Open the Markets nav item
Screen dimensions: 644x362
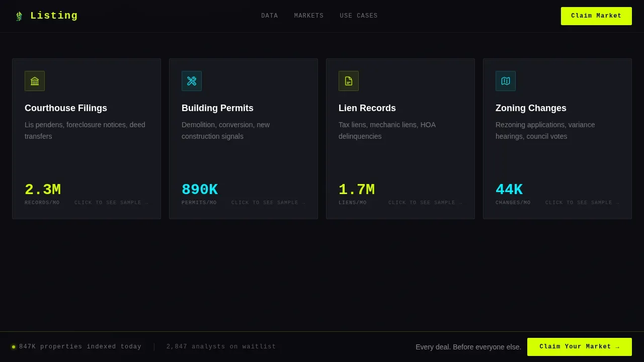(309, 16)
